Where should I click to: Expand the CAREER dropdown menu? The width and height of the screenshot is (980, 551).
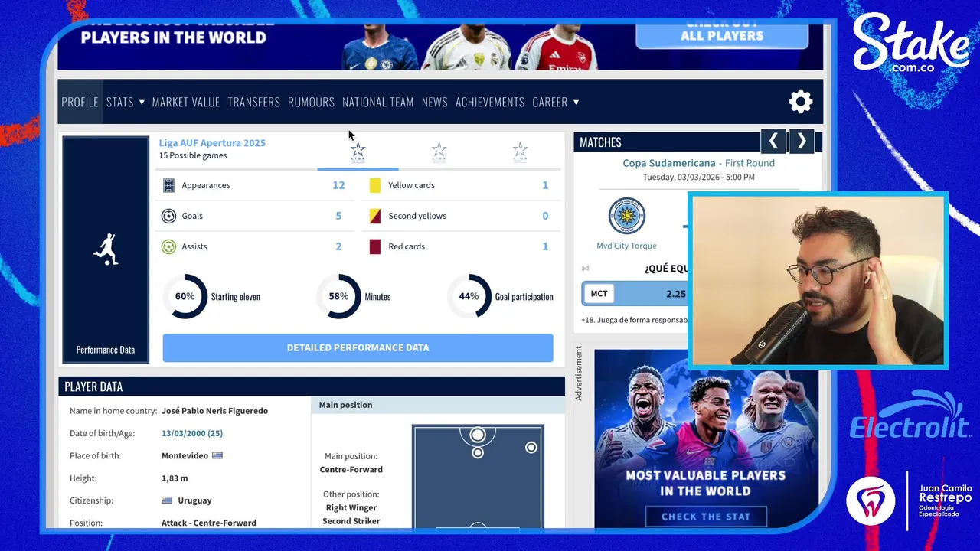(x=556, y=102)
